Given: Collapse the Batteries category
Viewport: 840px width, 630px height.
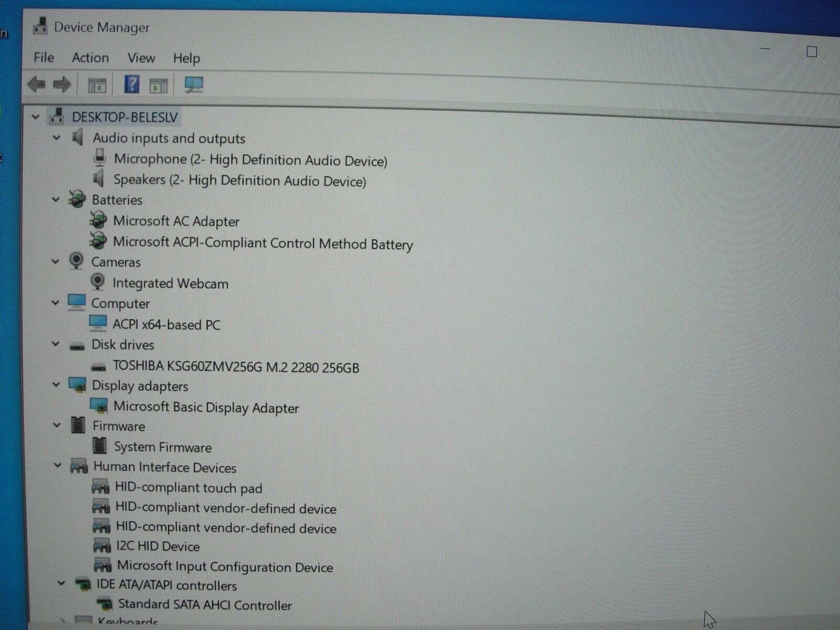Looking at the screenshot, I should 56,199.
